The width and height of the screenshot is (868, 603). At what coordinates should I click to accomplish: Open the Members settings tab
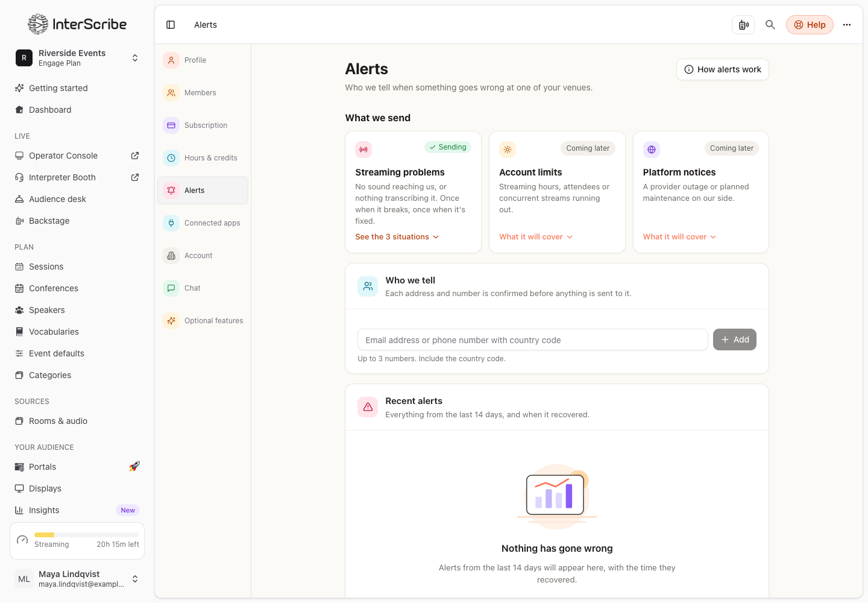[x=203, y=93]
